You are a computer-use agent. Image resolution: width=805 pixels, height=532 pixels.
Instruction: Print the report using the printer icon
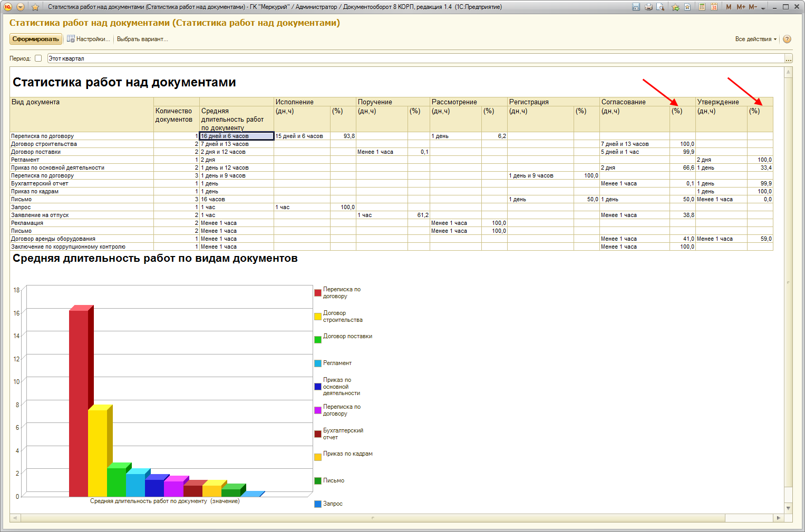pyautogui.click(x=648, y=7)
